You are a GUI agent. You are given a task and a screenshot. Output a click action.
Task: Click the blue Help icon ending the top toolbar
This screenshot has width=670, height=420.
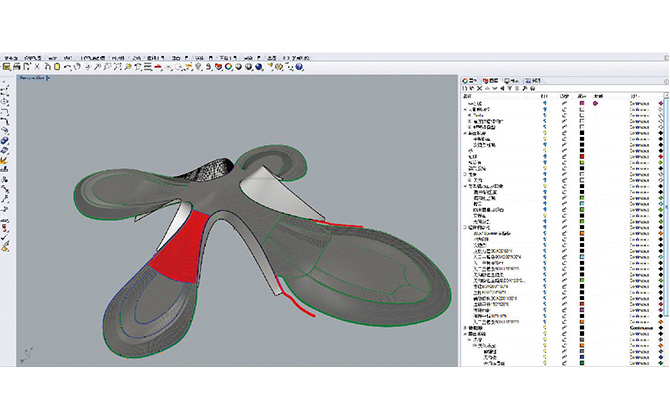point(301,68)
